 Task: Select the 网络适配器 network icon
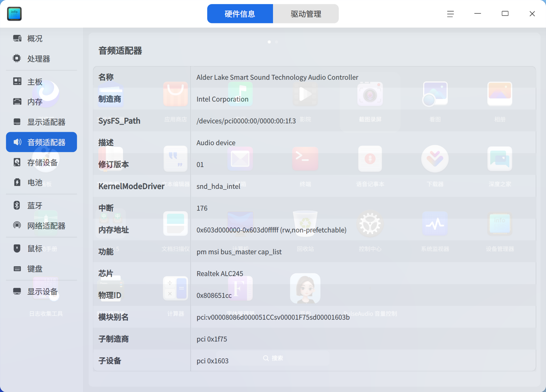[x=17, y=225]
